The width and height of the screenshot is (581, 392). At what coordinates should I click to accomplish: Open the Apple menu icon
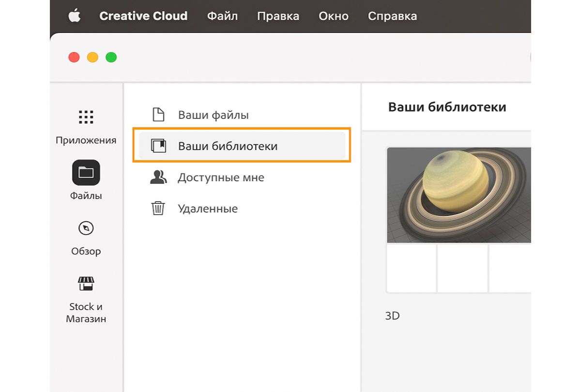75,16
